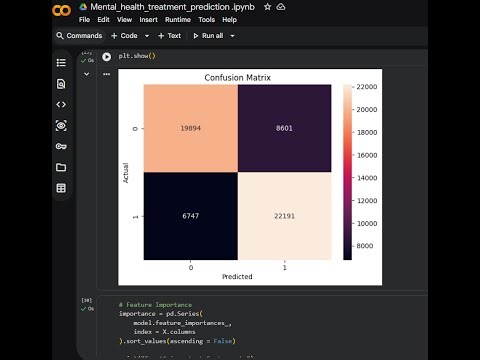The image size is (480, 360).
Task: Open the View menu
Action: [x=124, y=20]
